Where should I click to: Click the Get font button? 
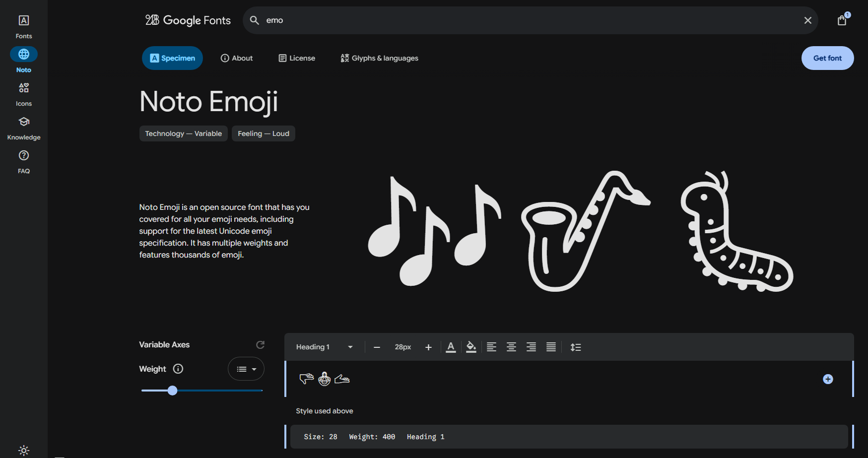click(x=827, y=58)
